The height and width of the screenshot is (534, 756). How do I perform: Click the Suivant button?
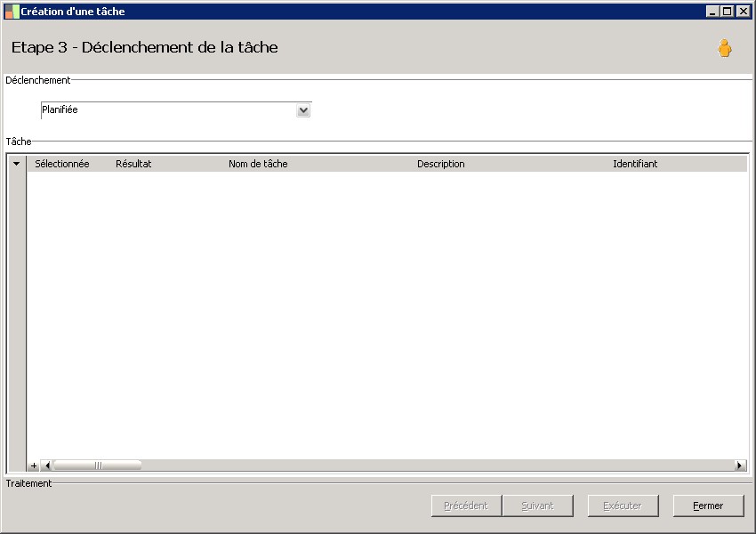537,506
